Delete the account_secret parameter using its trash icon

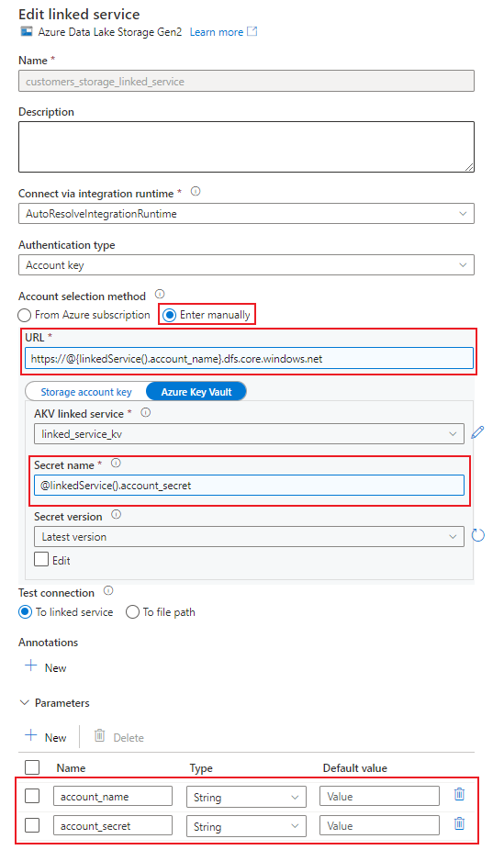(459, 823)
